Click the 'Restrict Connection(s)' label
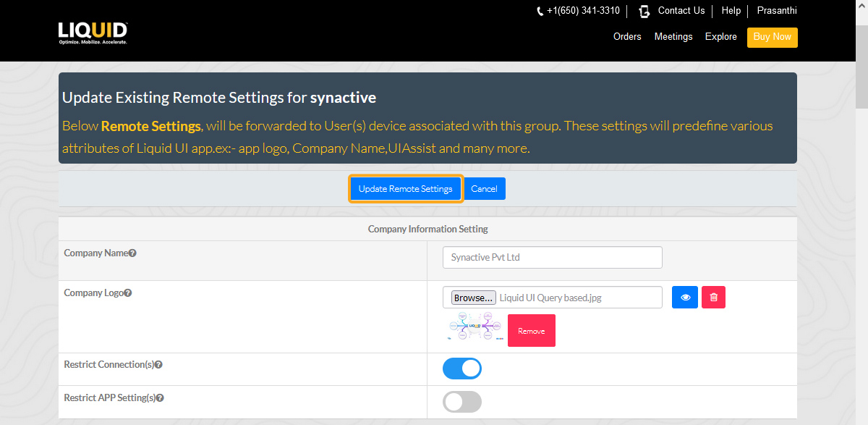 (x=109, y=365)
